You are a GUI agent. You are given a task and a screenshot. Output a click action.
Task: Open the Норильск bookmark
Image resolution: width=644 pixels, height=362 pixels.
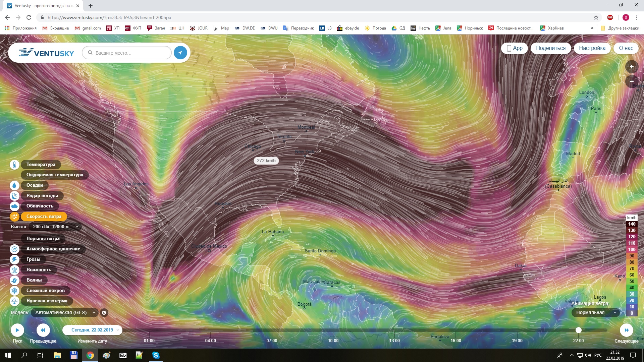pyautogui.click(x=470, y=28)
